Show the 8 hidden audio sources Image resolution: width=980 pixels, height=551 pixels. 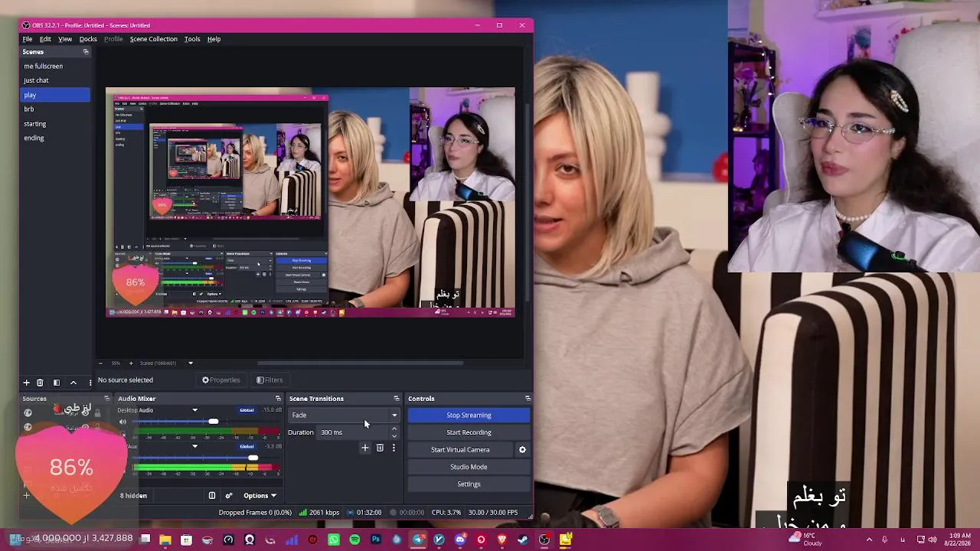(x=133, y=496)
